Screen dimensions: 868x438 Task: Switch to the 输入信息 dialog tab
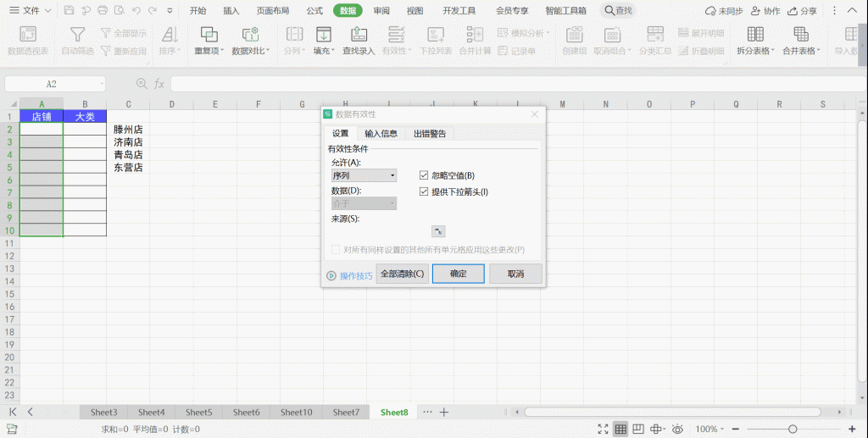381,134
